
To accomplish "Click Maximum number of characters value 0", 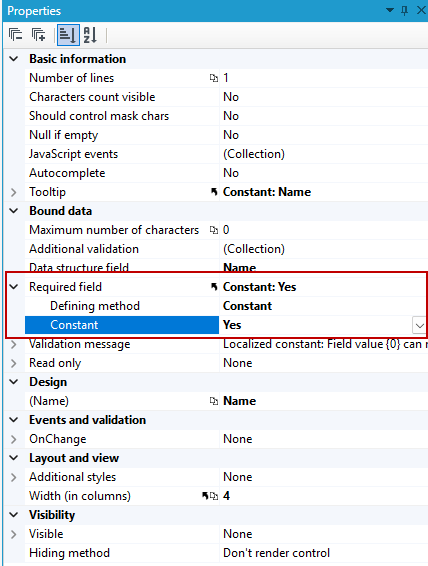I will pyautogui.click(x=226, y=230).
